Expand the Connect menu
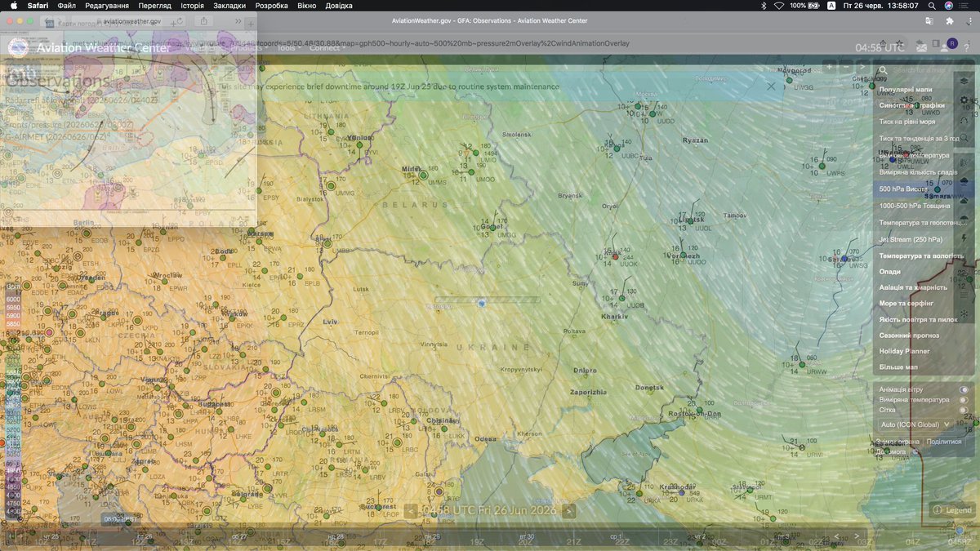Image resolution: width=980 pixels, height=551 pixels. (x=327, y=48)
